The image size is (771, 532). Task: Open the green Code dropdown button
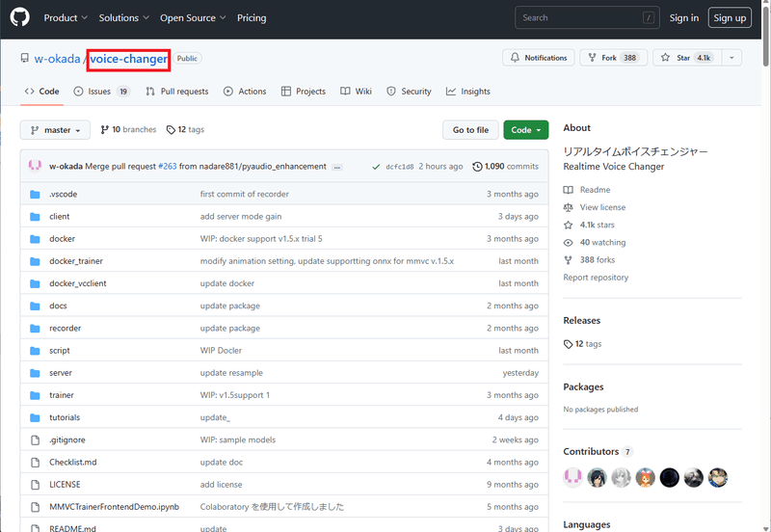click(x=525, y=130)
